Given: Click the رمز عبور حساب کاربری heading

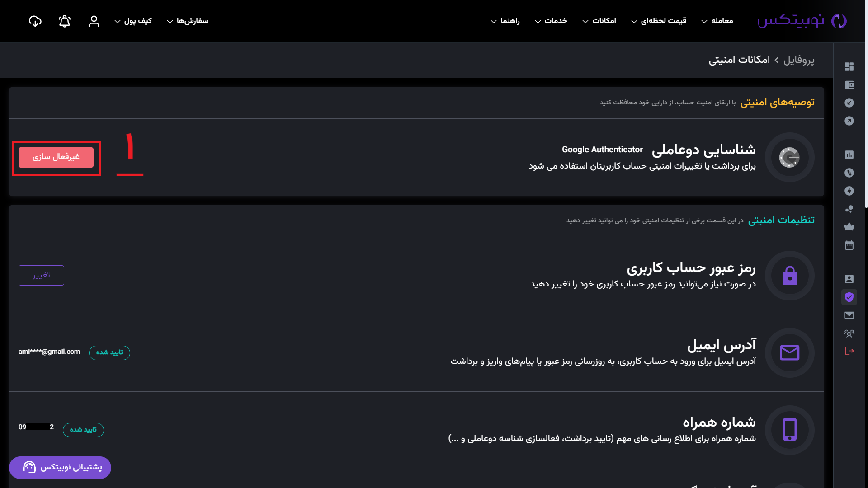Looking at the screenshot, I should point(691,268).
